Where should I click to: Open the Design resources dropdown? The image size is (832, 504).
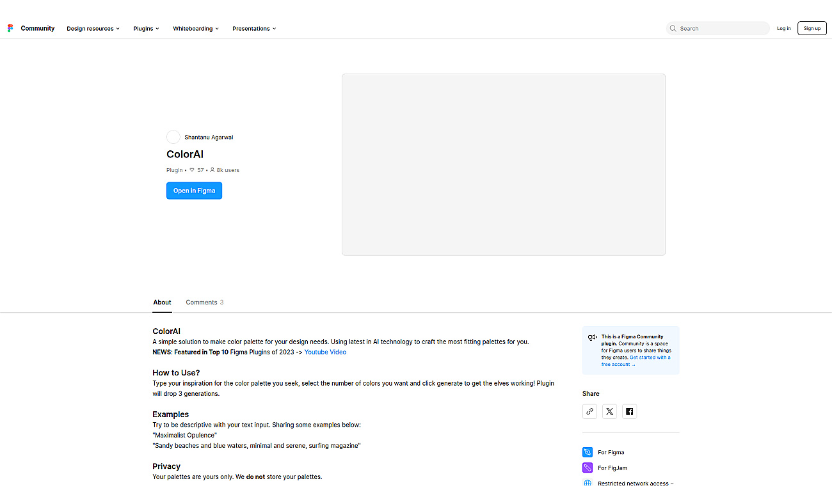click(x=93, y=28)
